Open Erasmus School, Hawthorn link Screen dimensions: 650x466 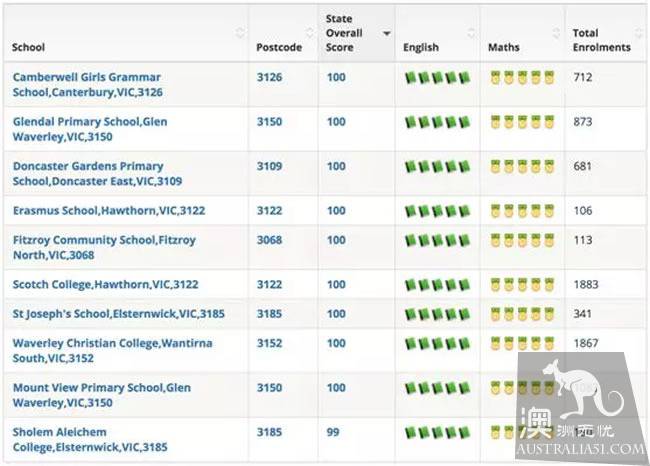pos(109,211)
